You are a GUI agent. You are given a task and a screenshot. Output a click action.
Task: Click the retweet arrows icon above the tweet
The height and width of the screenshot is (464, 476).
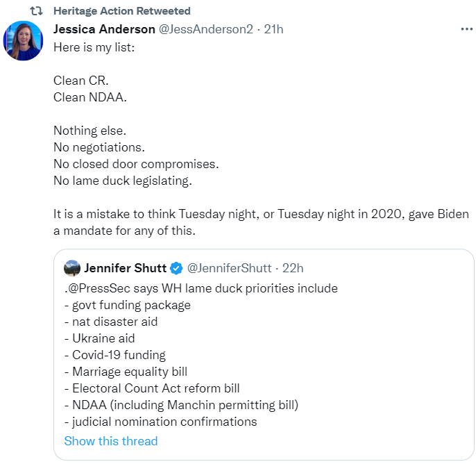[x=36, y=11]
